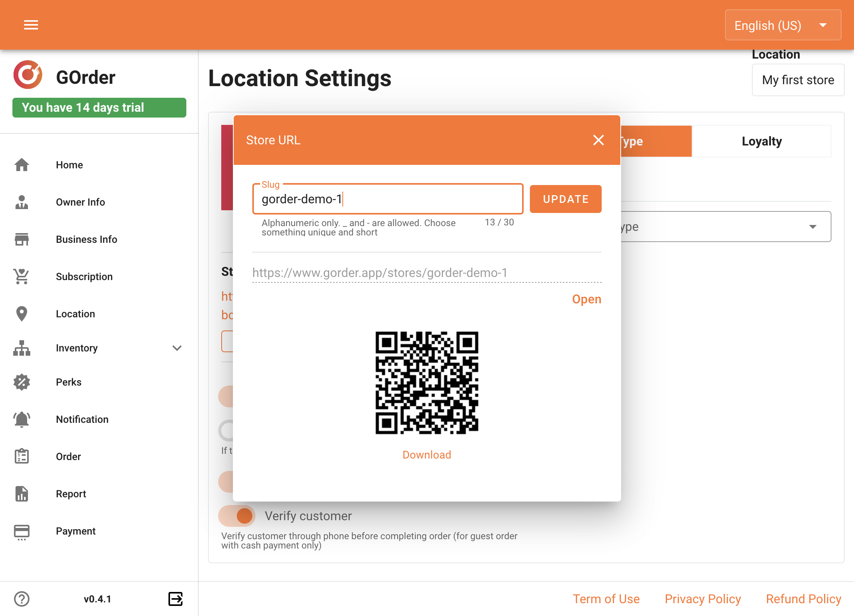Click into the Slug input field

[x=388, y=199]
